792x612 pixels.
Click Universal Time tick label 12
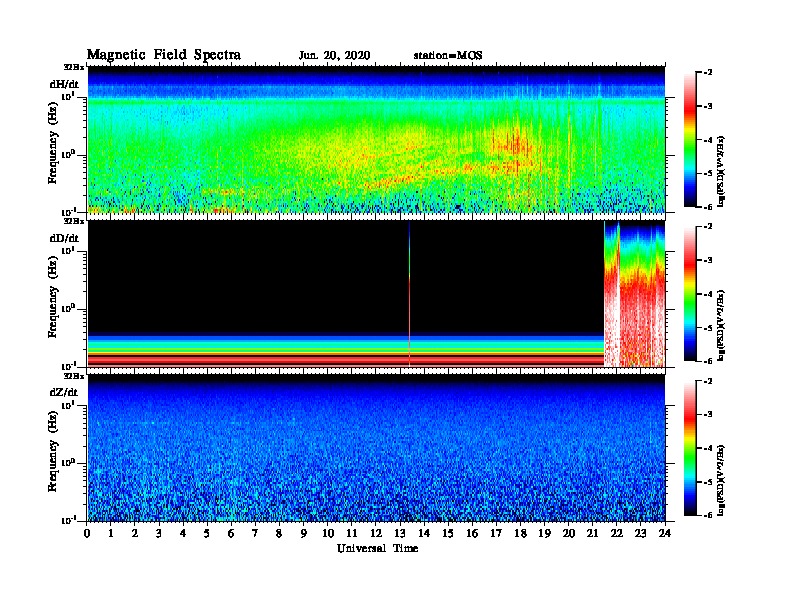(376, 533)
